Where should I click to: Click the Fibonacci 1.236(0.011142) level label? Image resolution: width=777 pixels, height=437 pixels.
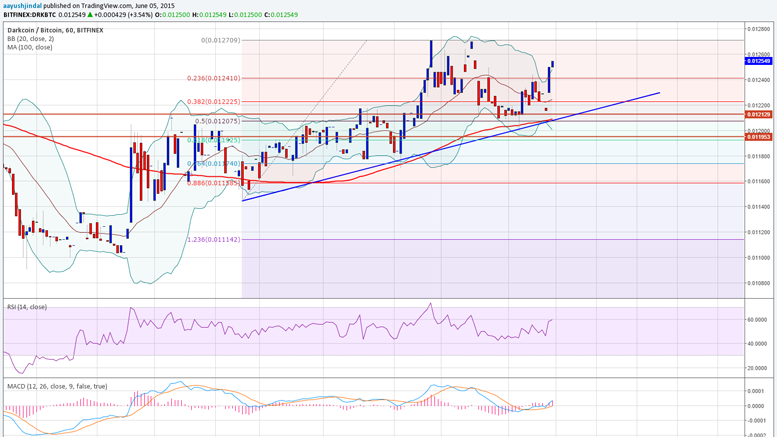pyautogui.click(x=214, y=239)
